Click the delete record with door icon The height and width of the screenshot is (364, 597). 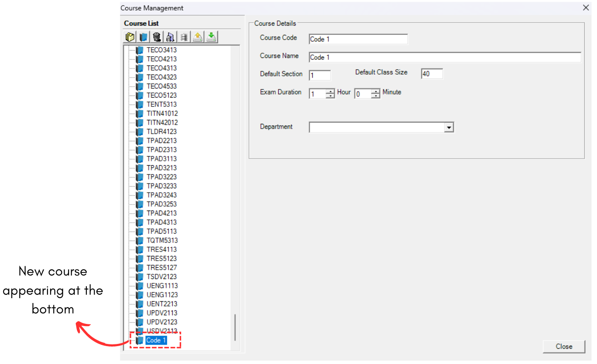[x=170, y=37]
